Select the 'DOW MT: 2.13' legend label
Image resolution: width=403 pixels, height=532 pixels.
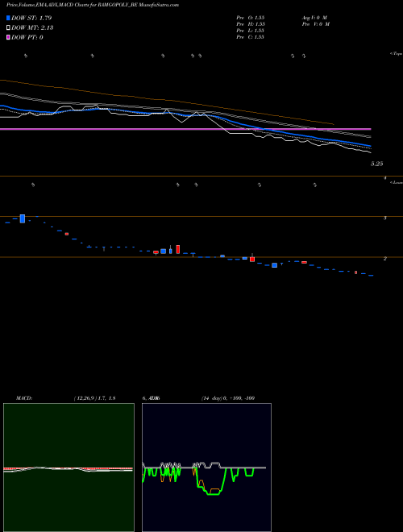coord(32,28)
